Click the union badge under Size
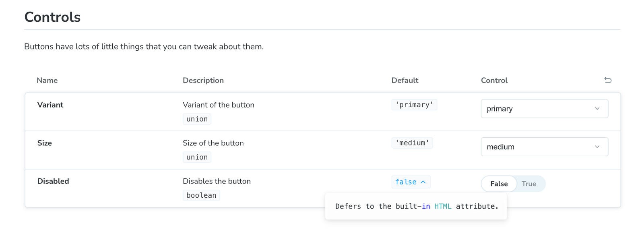The image size is (644, 244). (197, 157)
